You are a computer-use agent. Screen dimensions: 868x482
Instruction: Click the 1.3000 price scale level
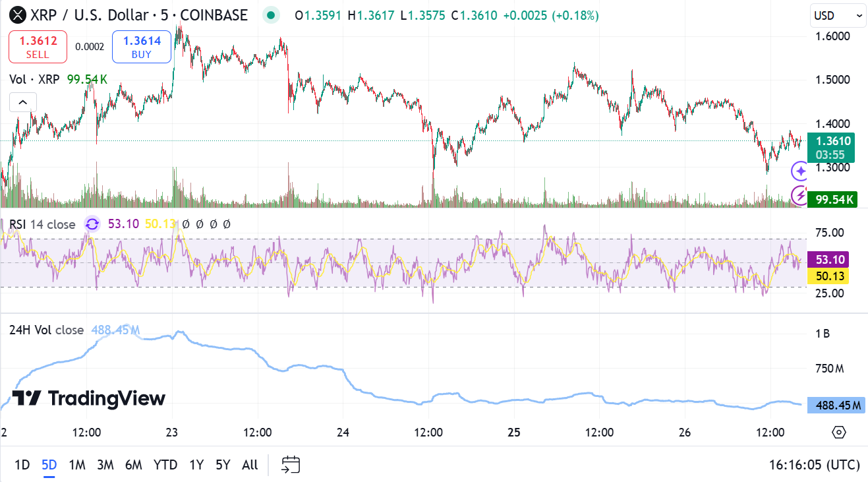[833, 167]
